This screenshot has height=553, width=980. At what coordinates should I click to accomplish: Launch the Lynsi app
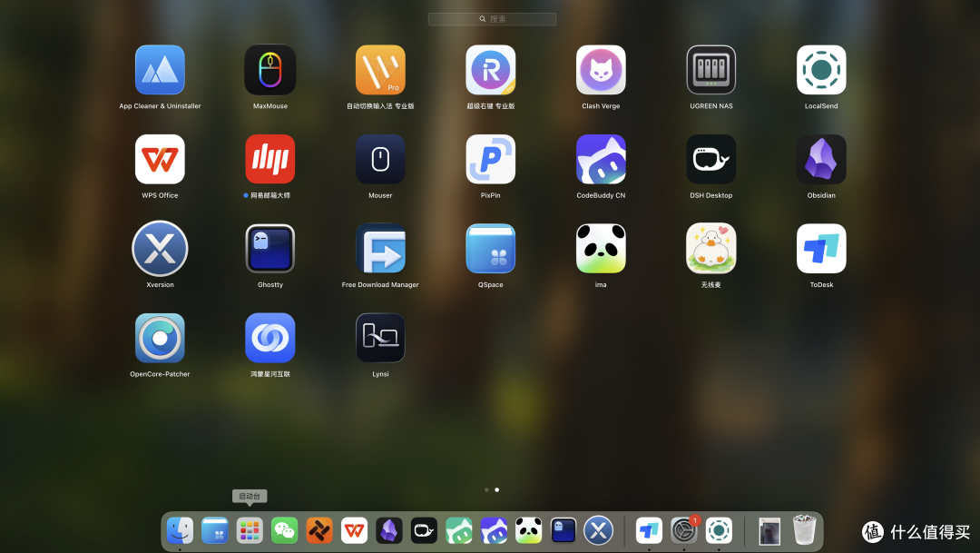tap(380, 339)
